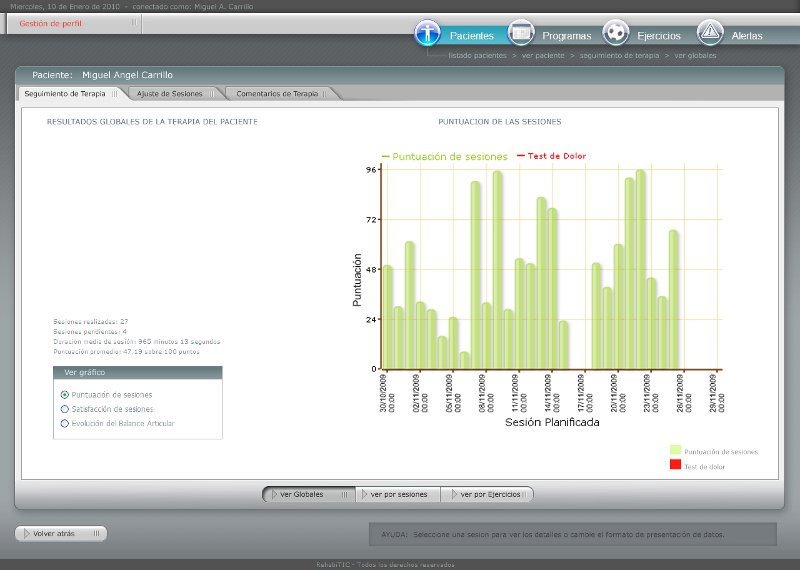Viewport: 800px width, 570px height.
Task: Click the bar for session 30/10/2009
Action: [387, 317]
